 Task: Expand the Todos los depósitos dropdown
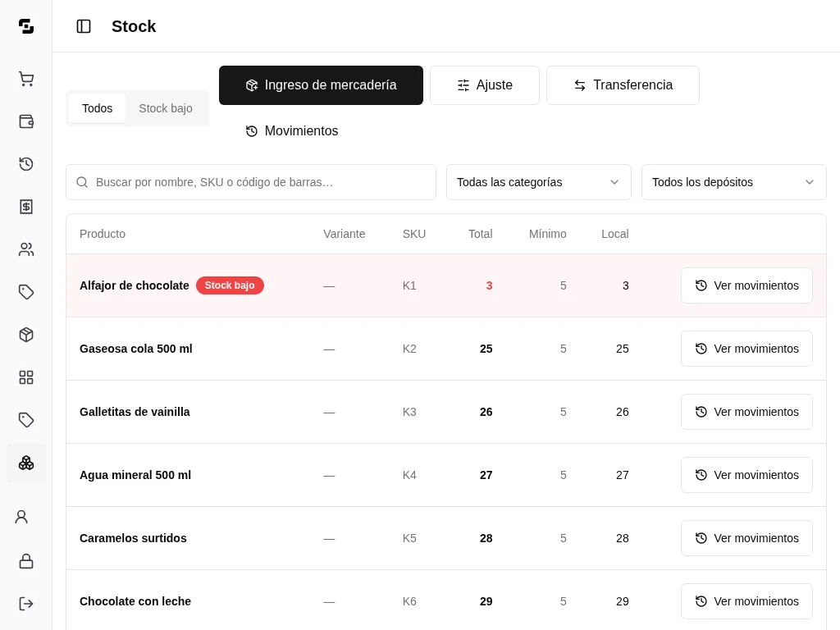point(734,182)
